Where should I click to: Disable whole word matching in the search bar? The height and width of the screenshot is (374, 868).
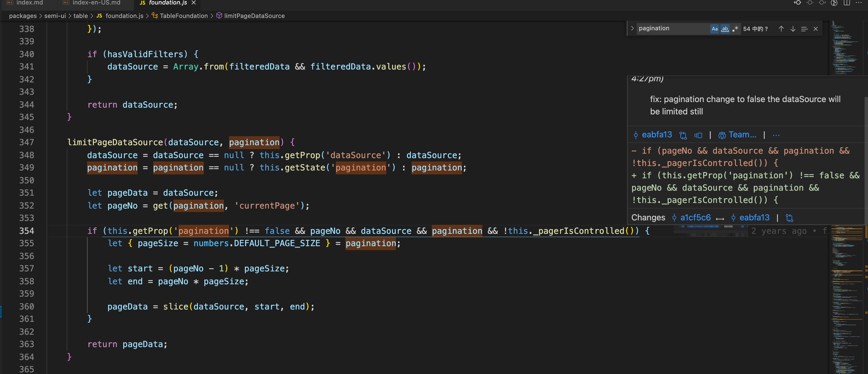725,29
